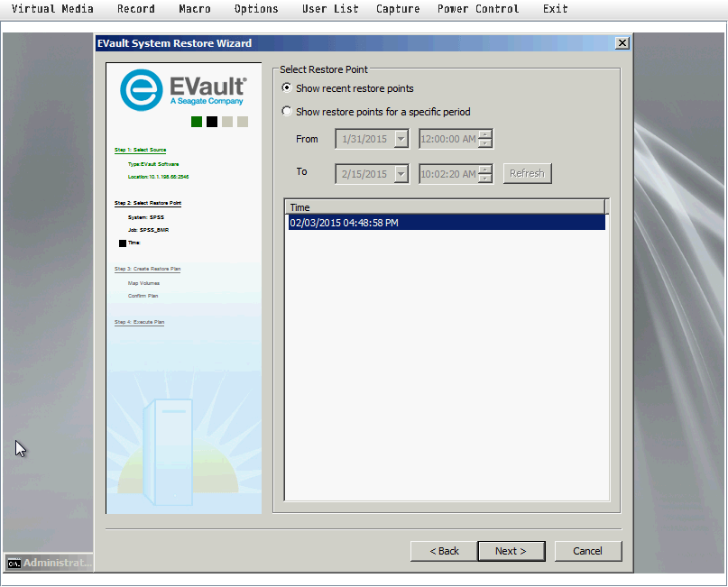Viewport: 728px width, 587px height.
Task: Open the User List menu
Action: [330, 9]
